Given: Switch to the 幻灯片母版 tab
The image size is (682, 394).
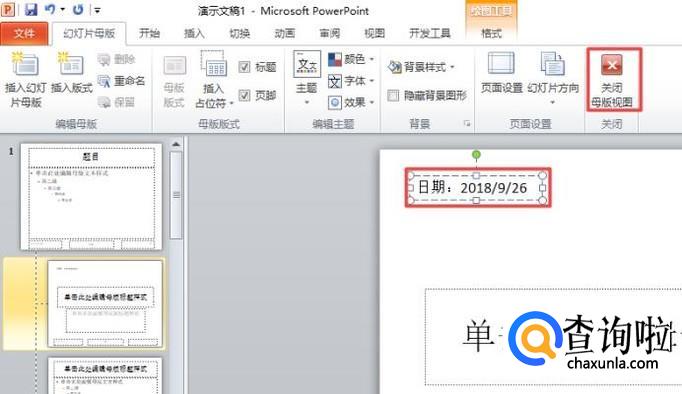Looking at the screenshot, I should (x=89, y=33).
